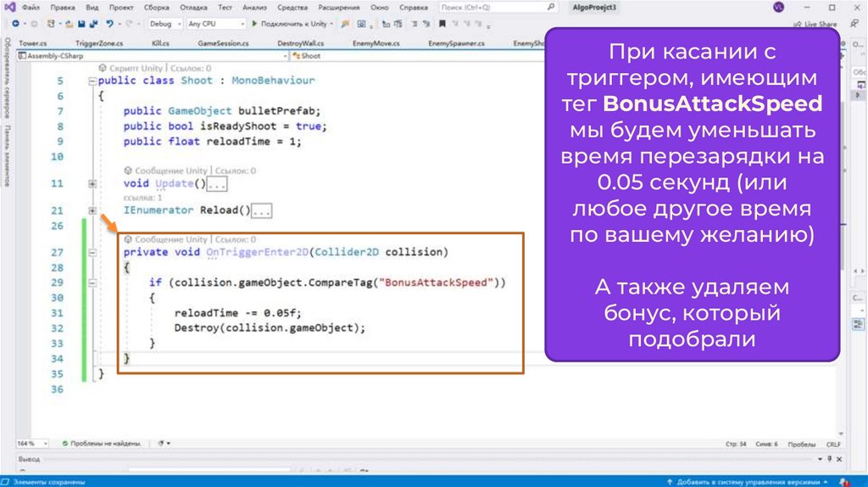The image size is (868, 487).
Task: Open the Справка menu
Action: 414,7
